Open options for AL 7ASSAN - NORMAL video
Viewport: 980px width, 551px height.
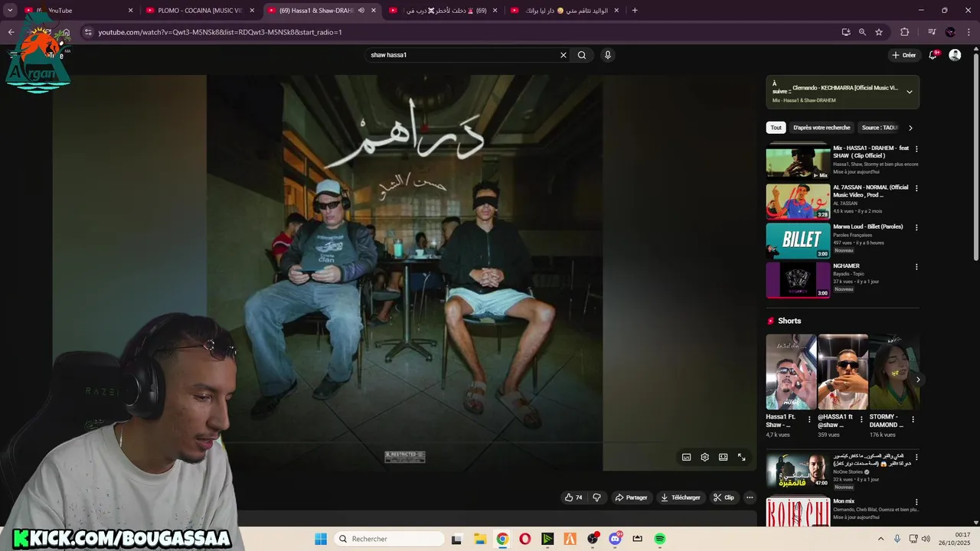[916, 188]
